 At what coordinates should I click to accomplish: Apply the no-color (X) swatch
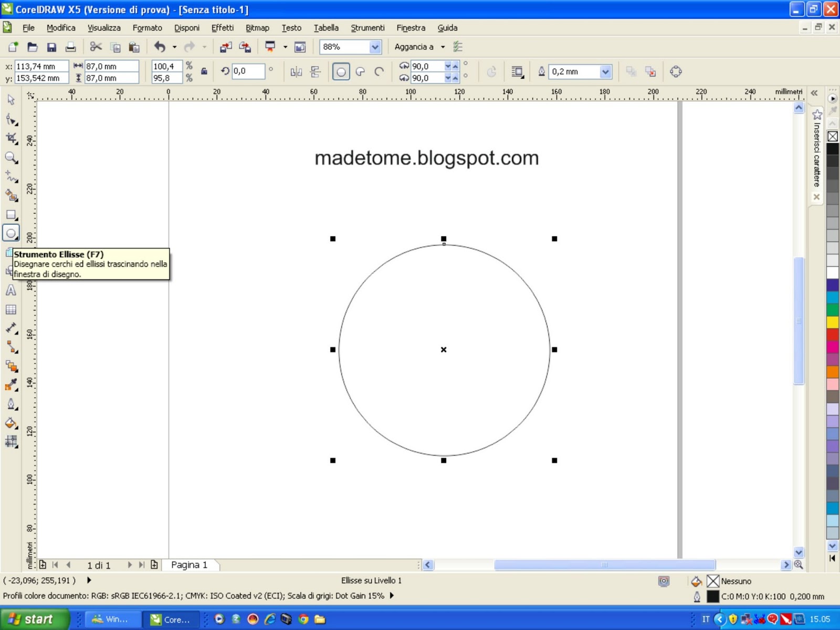click(x=833, y=136)
